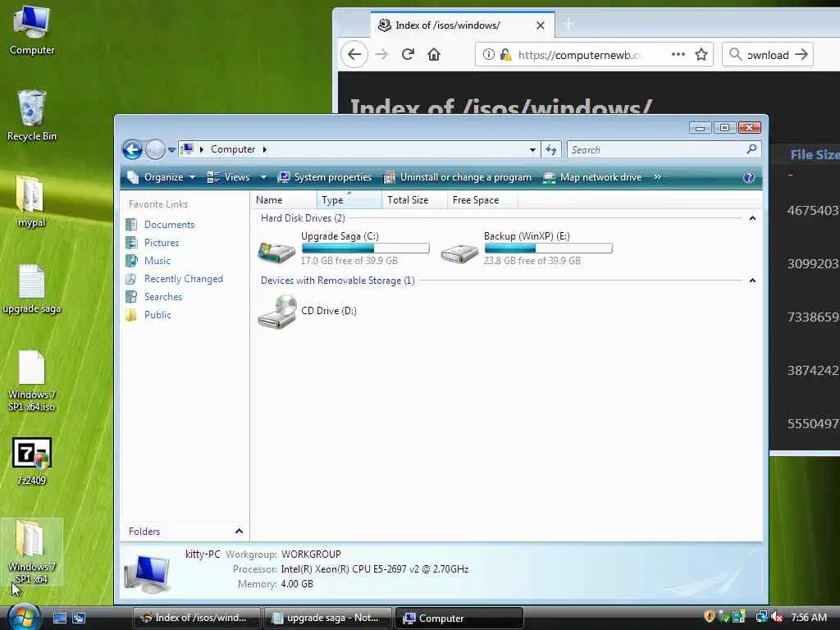Viewport: 840px width, 630px height.
Task: Show site information icon in URL bar
Action: [488, 54]
